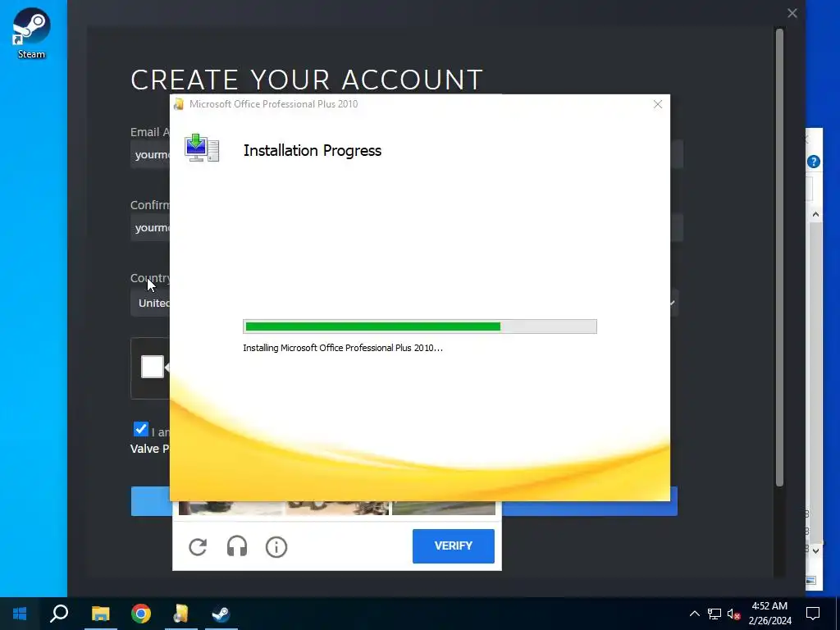Open File Explorer from taskbar
Screen dimensions: 840x630
pos(100,614)
